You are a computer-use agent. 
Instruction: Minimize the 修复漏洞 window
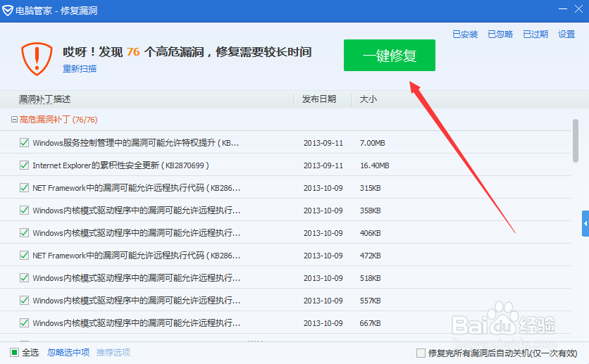[563, 9]
